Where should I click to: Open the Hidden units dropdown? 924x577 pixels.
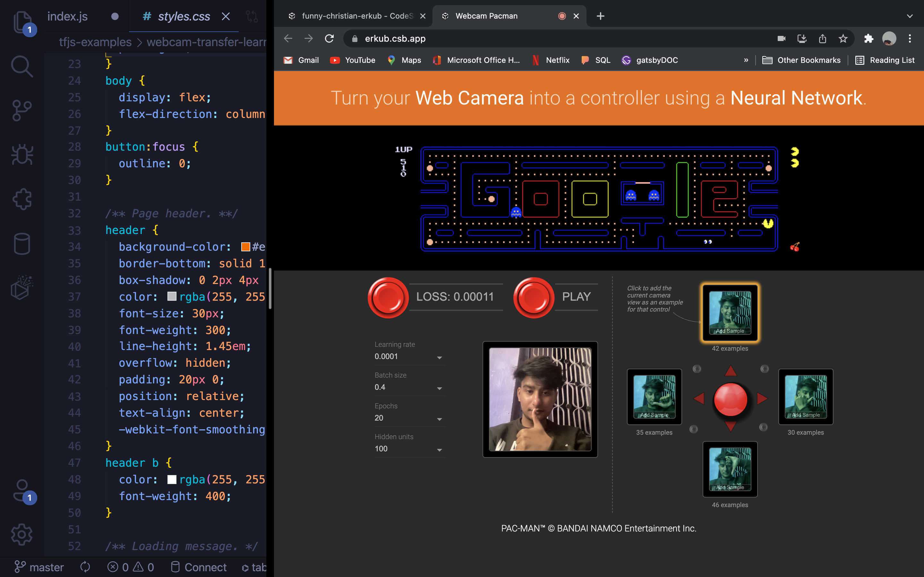440,449
